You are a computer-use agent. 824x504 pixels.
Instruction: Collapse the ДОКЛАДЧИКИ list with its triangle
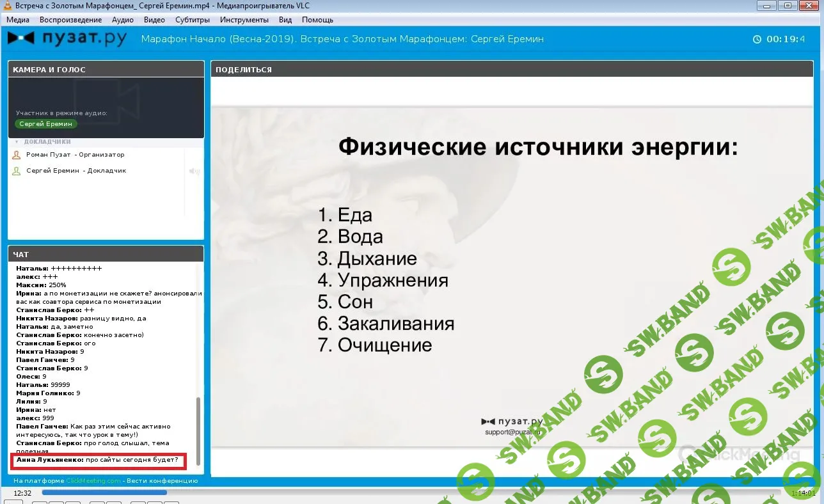pyautogui.click(x=17, y=141)
